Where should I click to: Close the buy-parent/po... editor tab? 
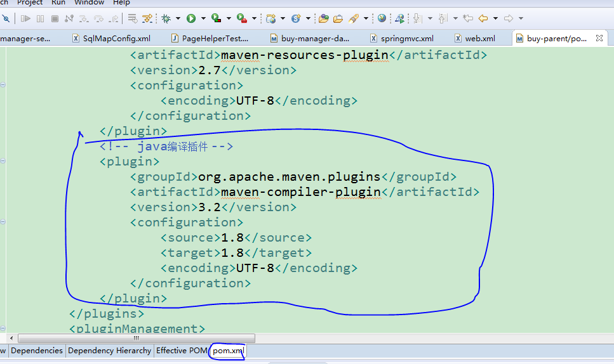click(x=599, y=38)
